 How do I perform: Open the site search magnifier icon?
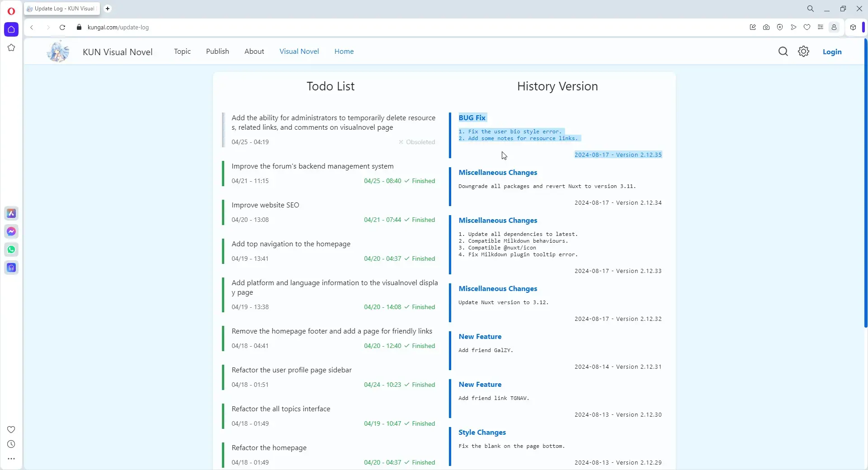[783, 52]
